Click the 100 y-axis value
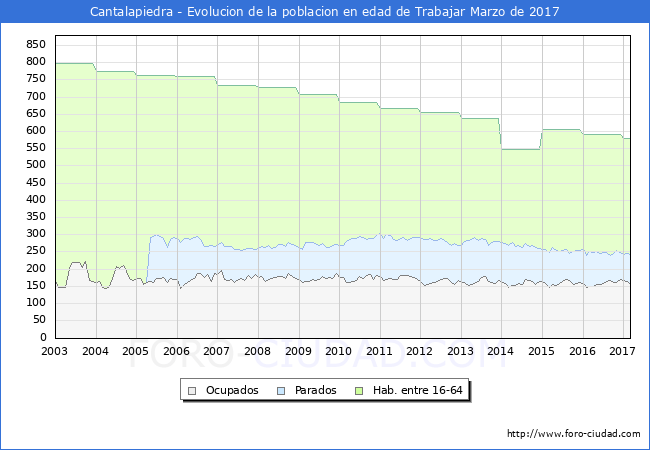Viewport: 650px width, 450px height. point(36,302)
